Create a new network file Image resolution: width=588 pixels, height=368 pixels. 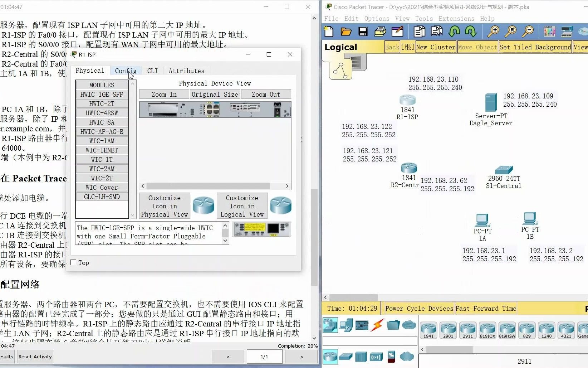tap(328, 32)
